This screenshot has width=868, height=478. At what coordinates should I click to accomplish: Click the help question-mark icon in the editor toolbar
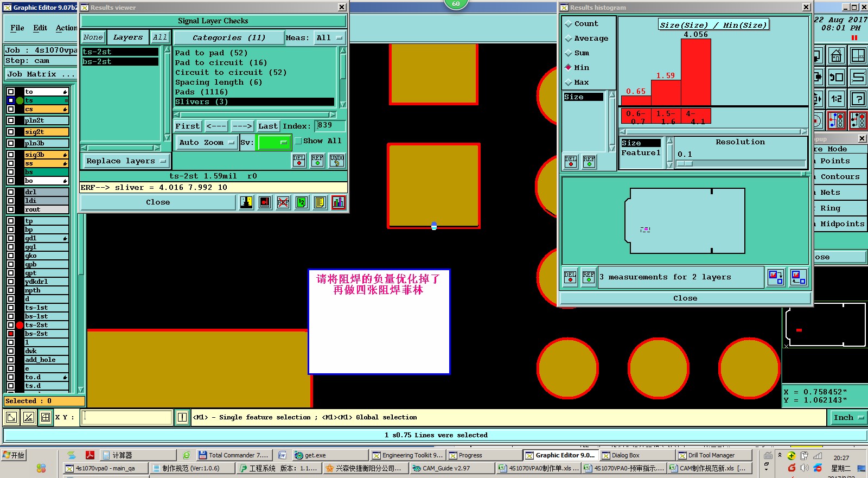pyautogui.click(x=858, y=99)
